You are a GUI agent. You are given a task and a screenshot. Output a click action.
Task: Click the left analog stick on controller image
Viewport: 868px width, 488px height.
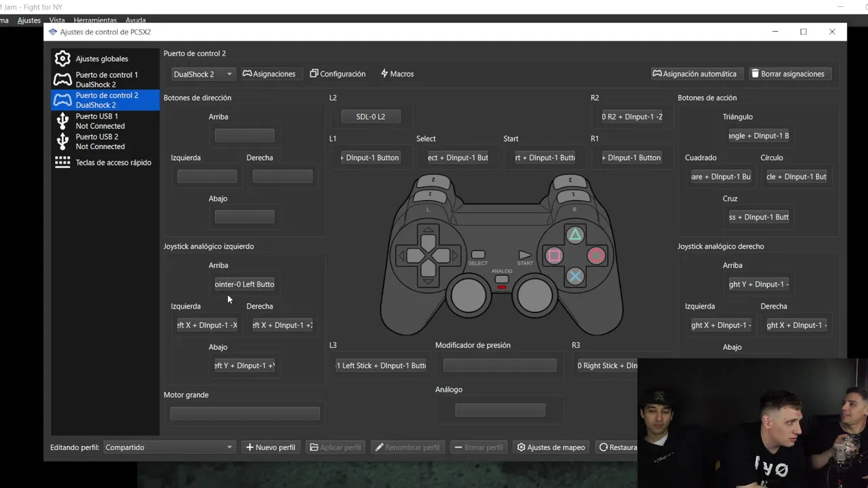469,296
